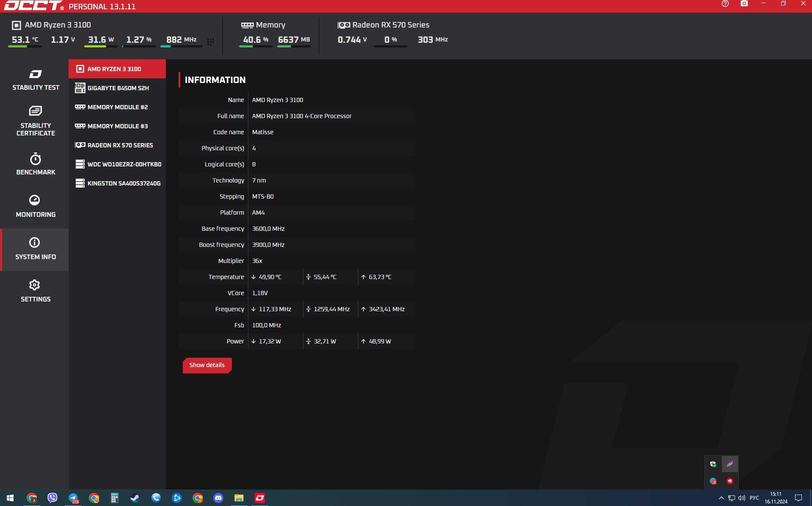Click the GPU clock 303 MHz reading
This screenshot has height=506, width=812.
(432, 40)
